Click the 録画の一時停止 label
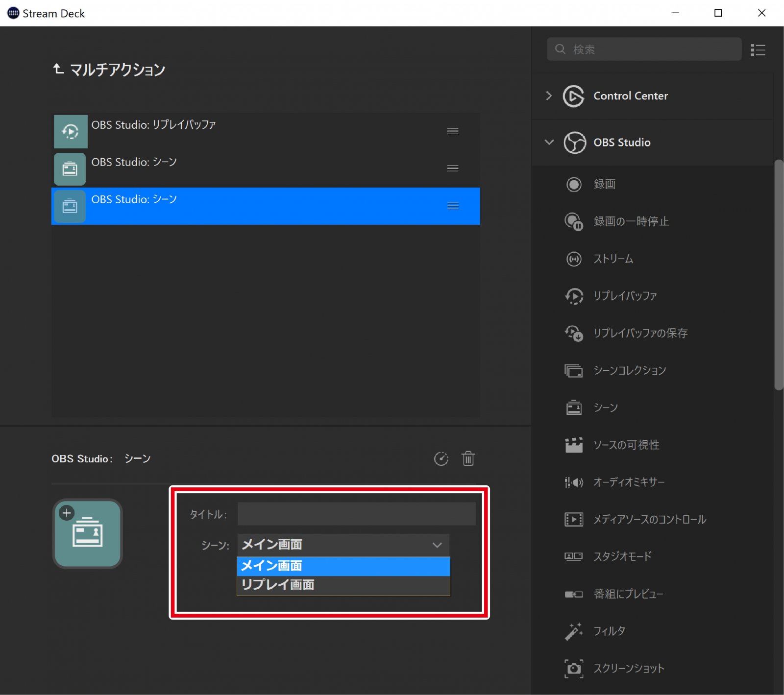784x695 pixels. (x=631, y=221)
